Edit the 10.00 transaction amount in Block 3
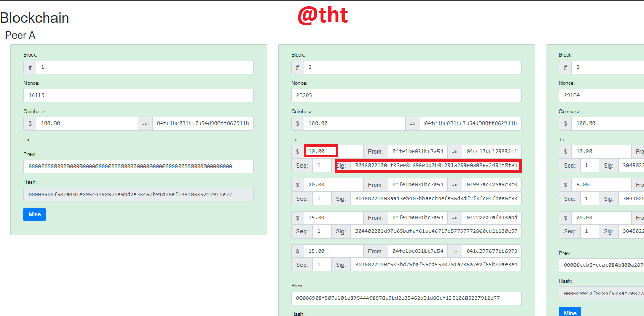The width and height of the screenshot is (644, 316). [x=601, y=152]
